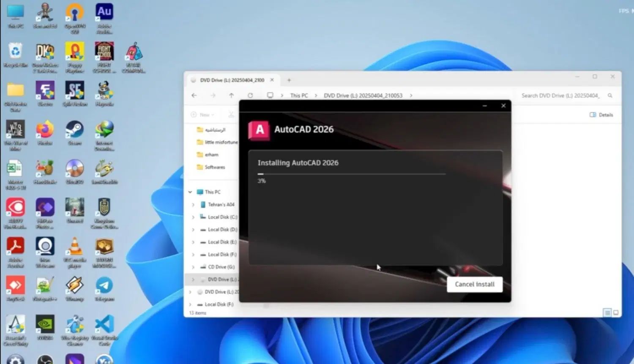Open breadcrumb chevron after This PC
The width and height of the screenshot is (634, 364).
coord(316,95)
